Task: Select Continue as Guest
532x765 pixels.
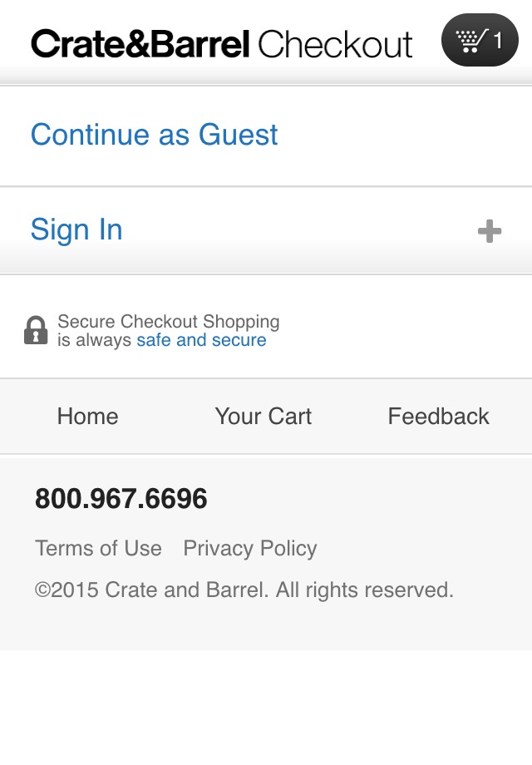Action: click(x=155, y=134)
